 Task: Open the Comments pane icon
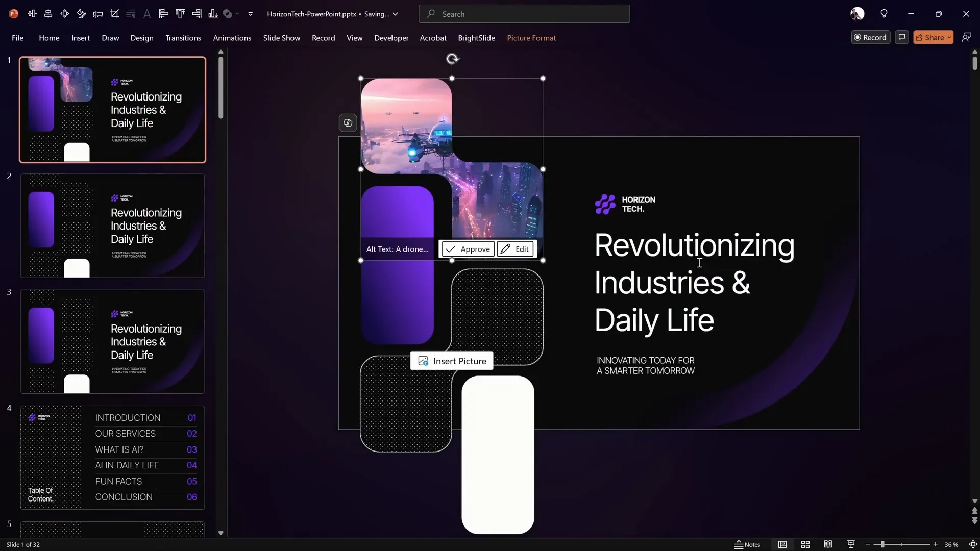902,37
